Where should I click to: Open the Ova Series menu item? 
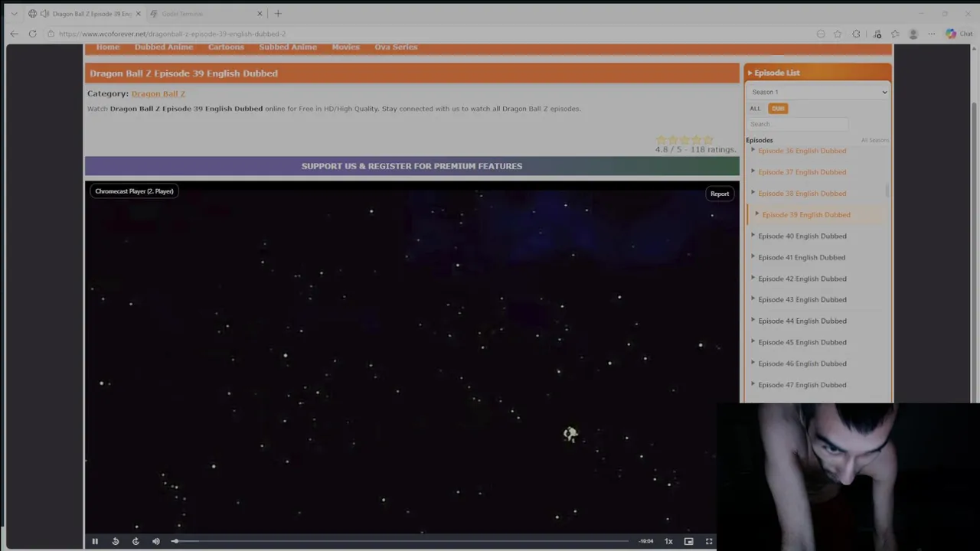point(396,47)
